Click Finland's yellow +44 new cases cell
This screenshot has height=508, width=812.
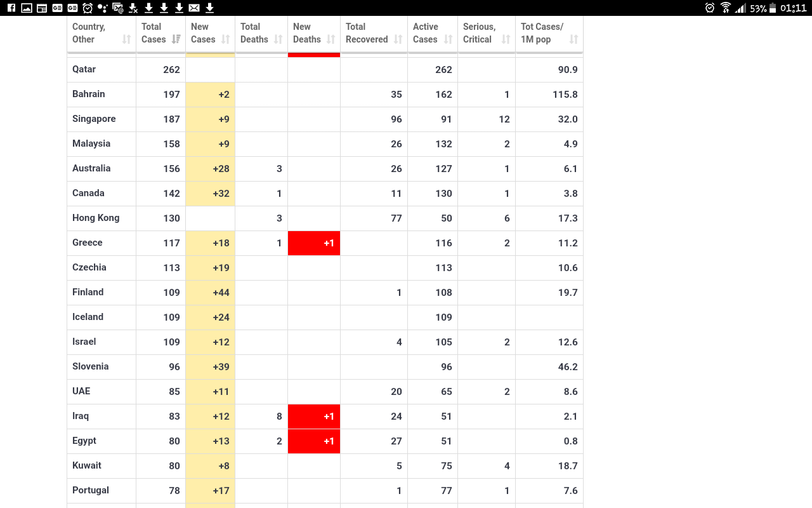210,293
